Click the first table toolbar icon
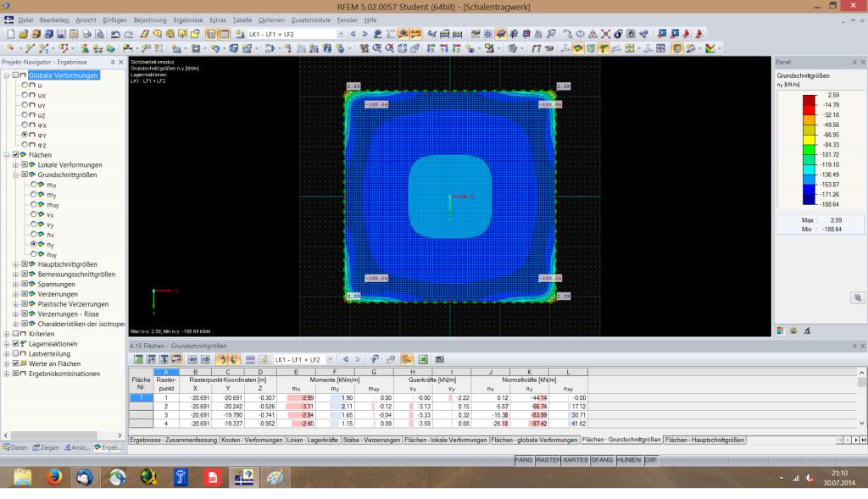The height and width of the screenshot is (499, 868). pos(138,359)
